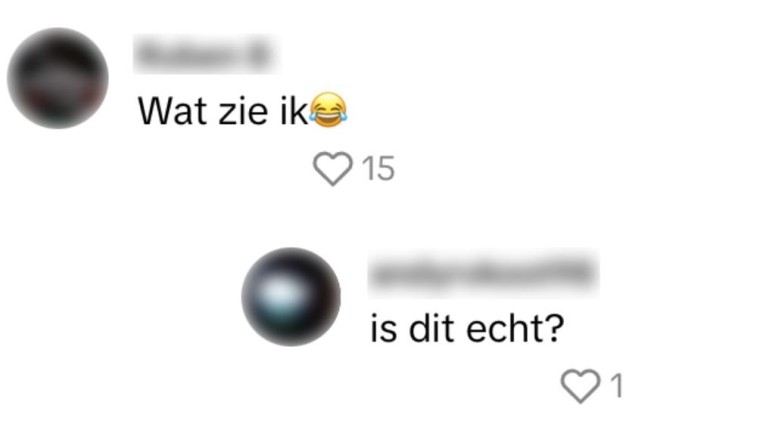
Task: Open the reply author's round avatar
Action: pos(291,297)
